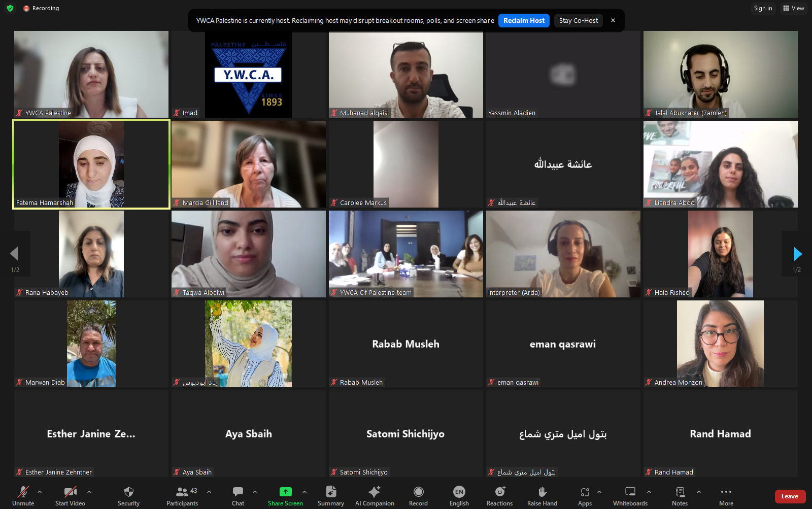The height and width of the screenshot is (509, 812).
Task: Expand the Whiteboards options arrow
Action: pyautogui.click(x=649, y=492)
